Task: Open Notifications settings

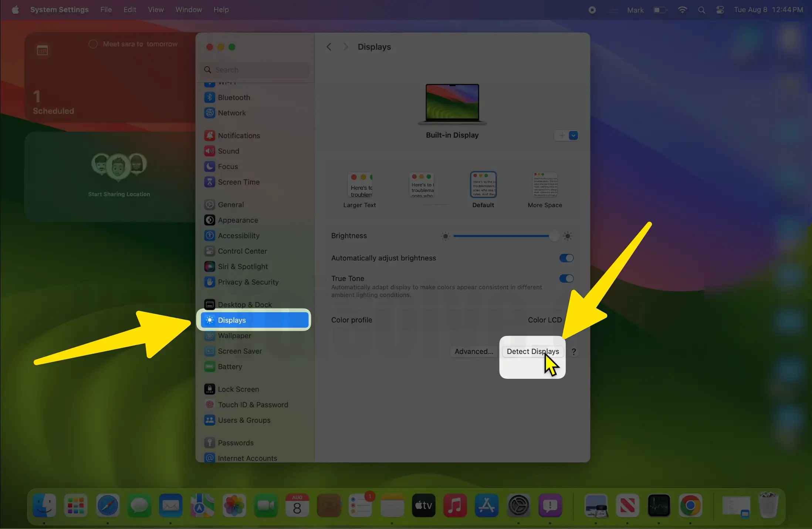Action: [x=238, y=135]
